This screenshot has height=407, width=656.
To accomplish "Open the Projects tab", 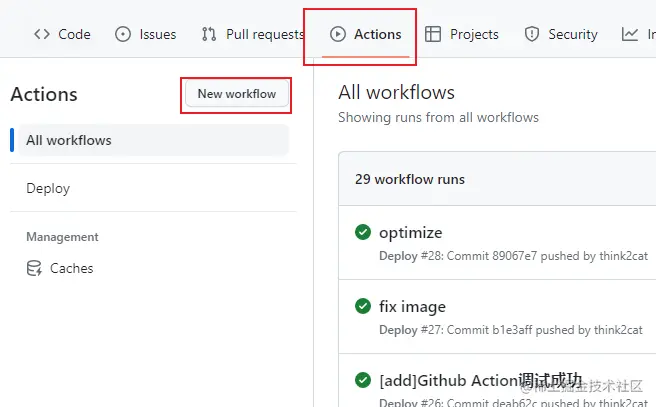I will (x=461, y=34).
